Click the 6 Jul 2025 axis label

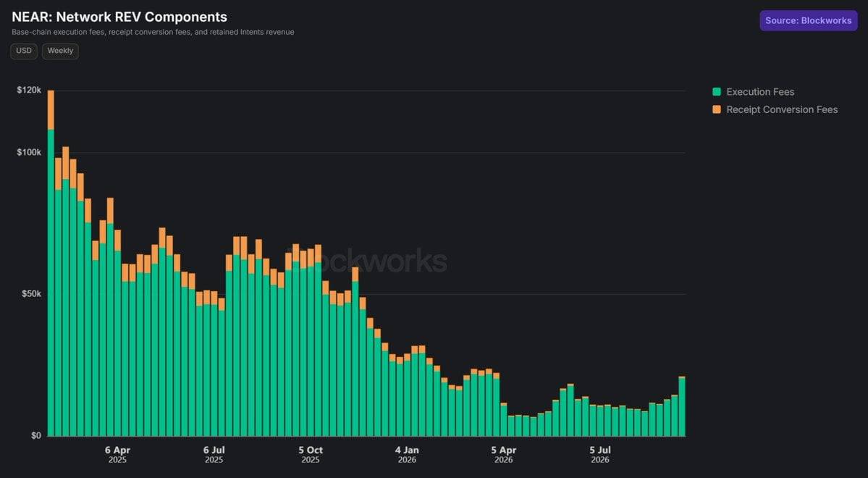click(214, 455)
